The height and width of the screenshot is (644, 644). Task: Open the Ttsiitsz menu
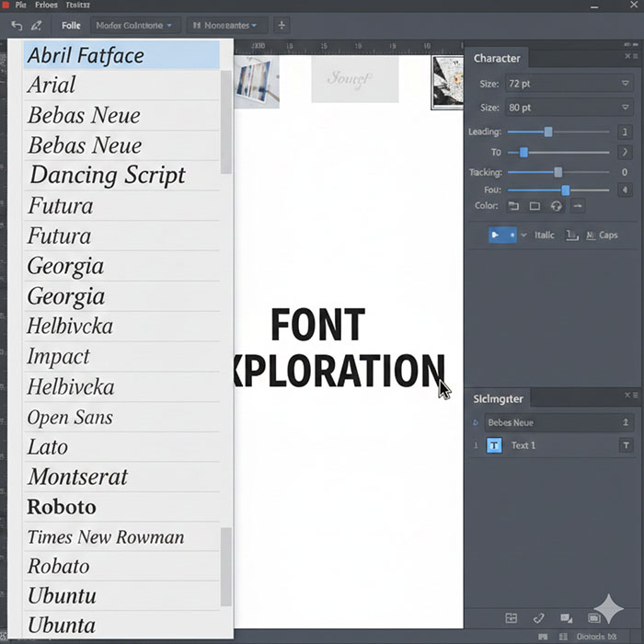pyautogui.click(x=77, y=5)
